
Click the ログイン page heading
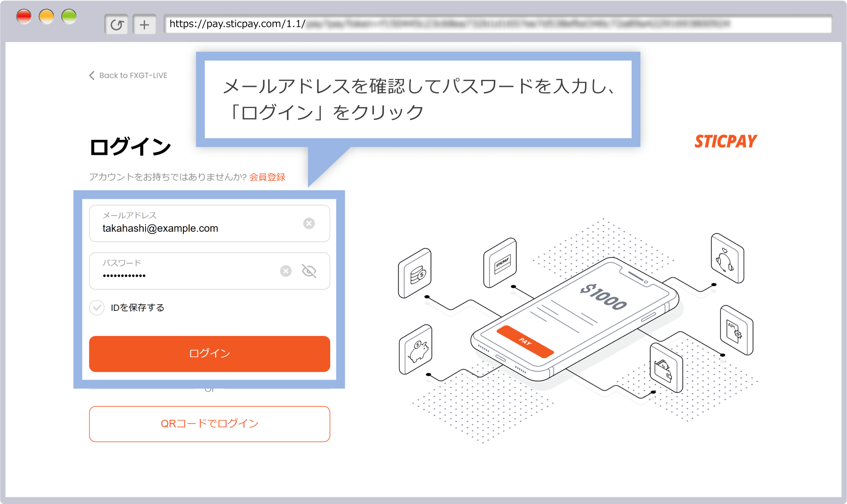(130, 146)
